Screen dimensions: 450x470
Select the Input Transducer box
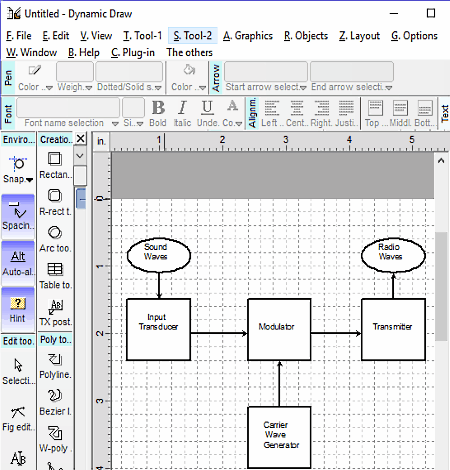click(x=159, y=329)
